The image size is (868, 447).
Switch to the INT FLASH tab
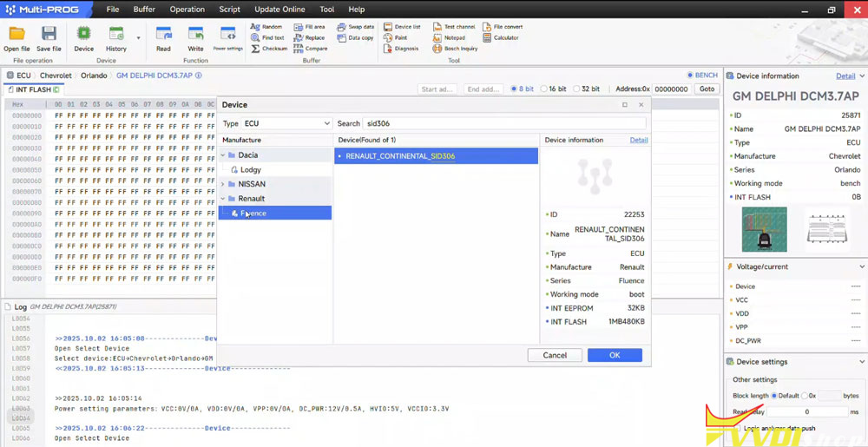[x=33, y=89]
